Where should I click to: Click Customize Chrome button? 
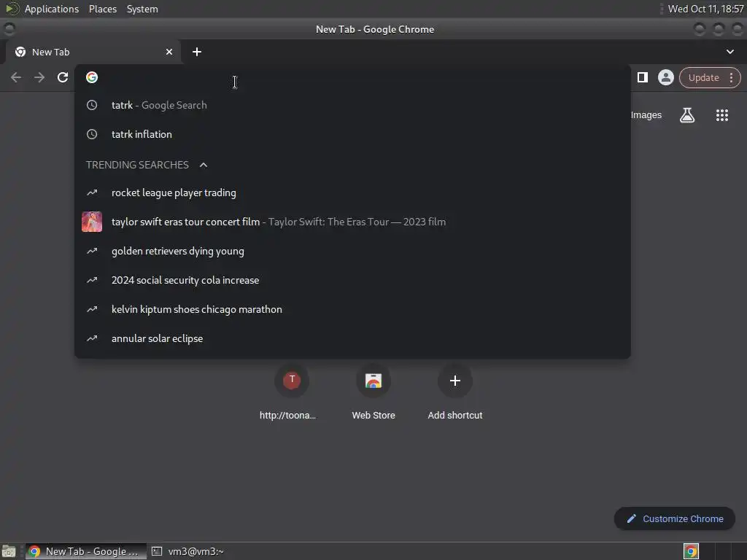point(674,518)
